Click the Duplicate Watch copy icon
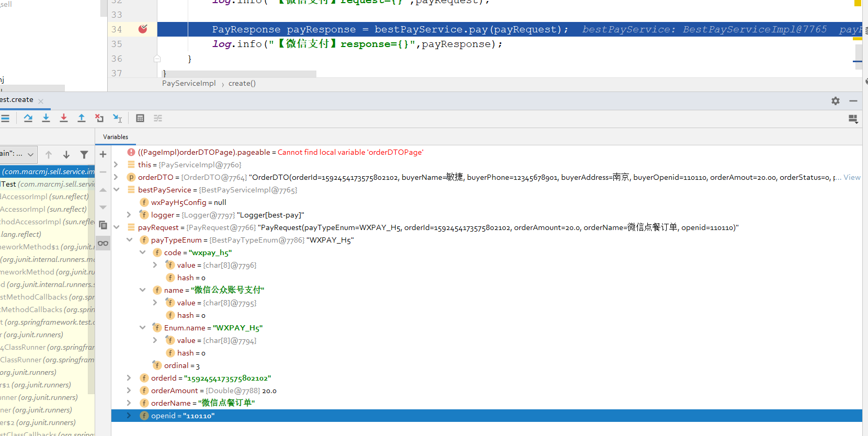Screen dimensions: 868x436 click(x=103, y=225)
